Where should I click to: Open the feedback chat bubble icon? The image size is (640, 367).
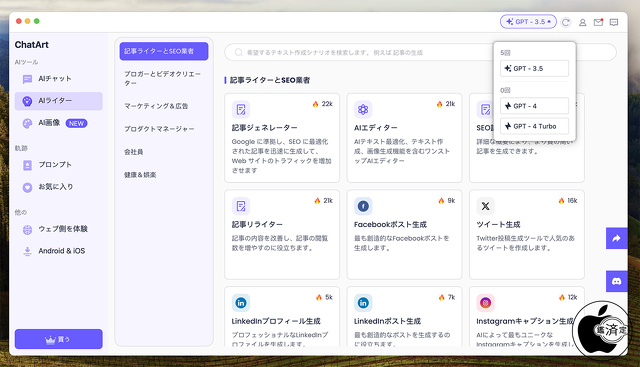coord(614,22)
